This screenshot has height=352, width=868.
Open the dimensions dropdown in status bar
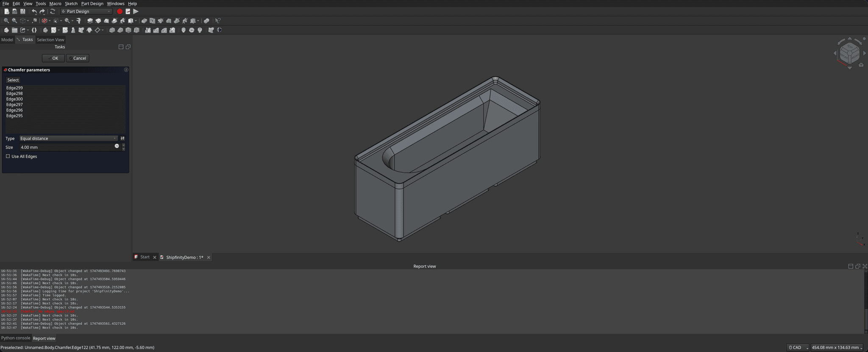pyautogui.click(x=837, y=347)
